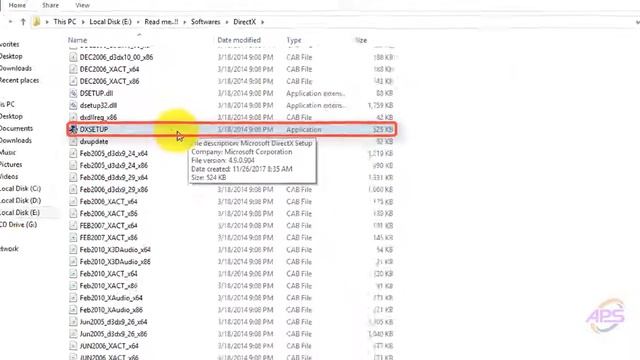Screen dimensions: 640x360
Task: Click the Up one level arrow
Action: tap(23, 22)
